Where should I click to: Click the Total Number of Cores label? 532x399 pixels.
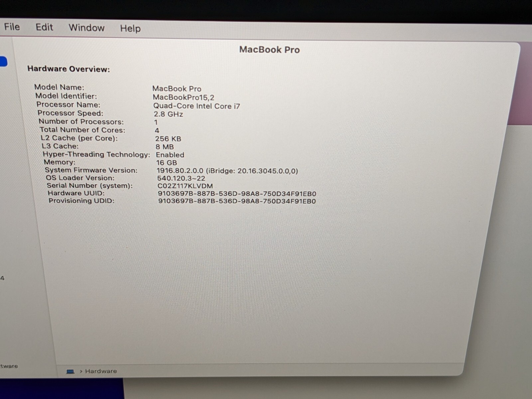82,130
